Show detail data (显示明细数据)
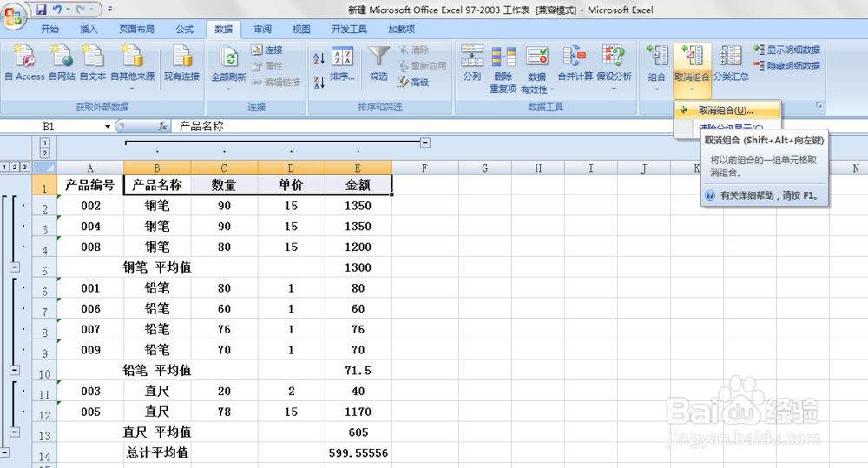This screenshot has height=468, width=868. [x=786, y=49]
